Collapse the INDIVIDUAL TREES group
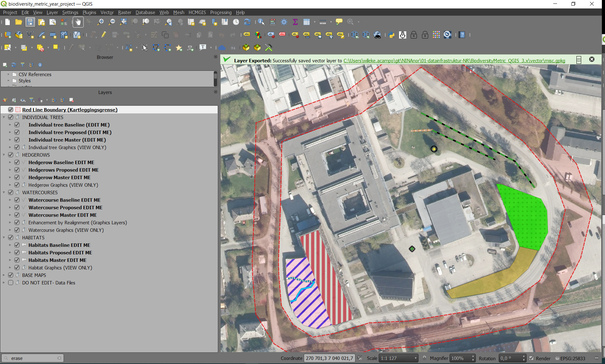The height and width of the screenshot is (364, 605). point(4,117)
